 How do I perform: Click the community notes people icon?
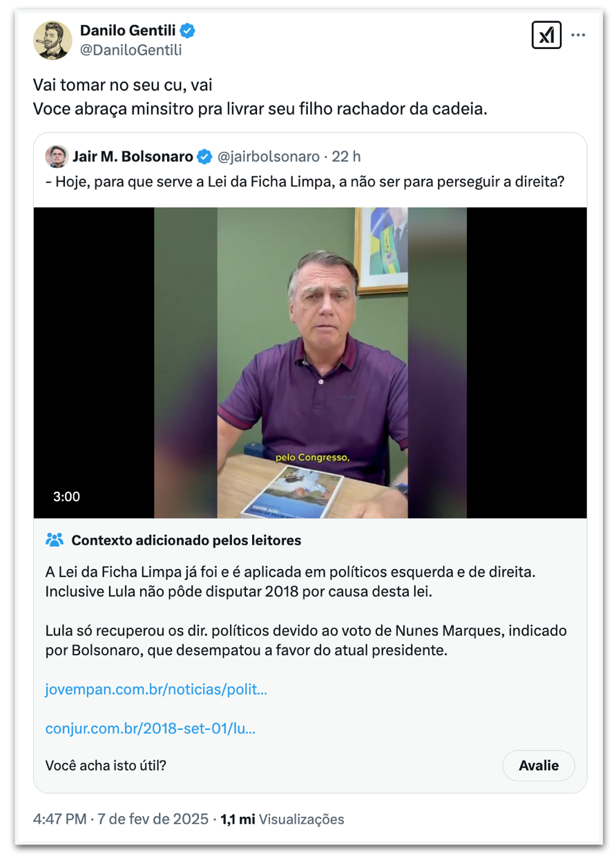tap(55, 540)
